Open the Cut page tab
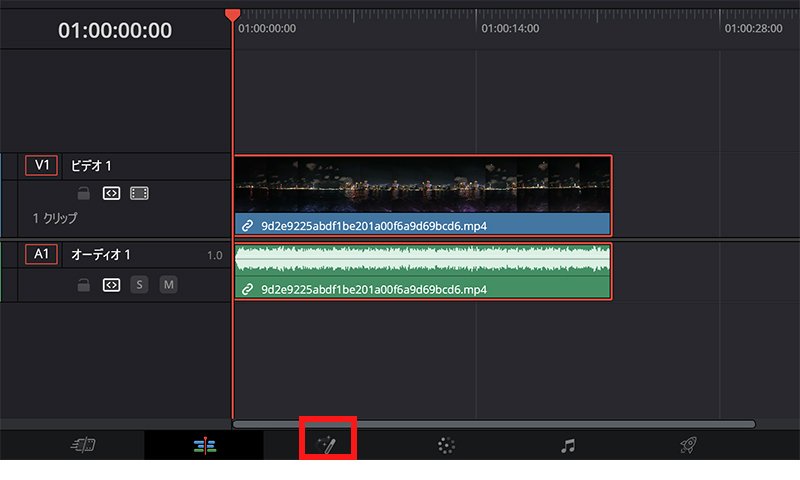This screenshot has width=800, height=480. click(83, 445)
